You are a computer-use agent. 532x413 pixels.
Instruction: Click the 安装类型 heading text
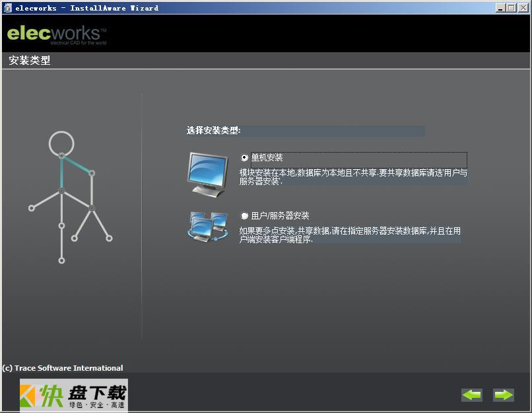pyautogui.click(x=30, y=60)
